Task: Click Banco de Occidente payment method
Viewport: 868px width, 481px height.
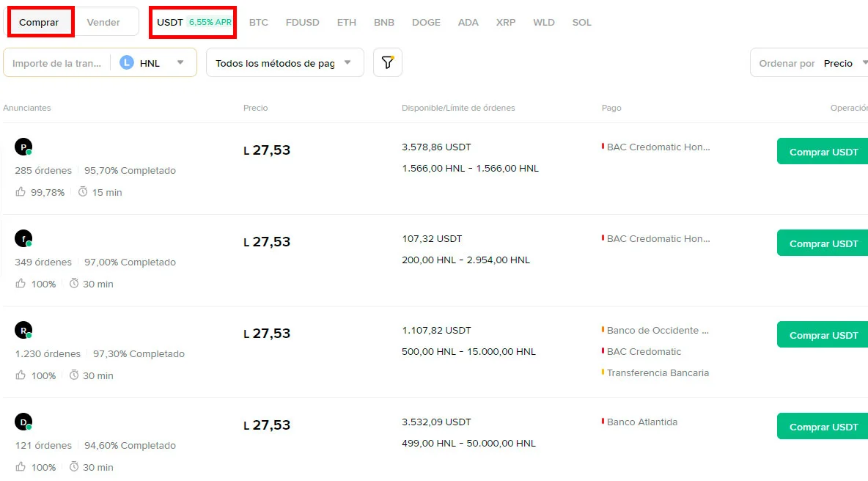Action: pos(657,331)
